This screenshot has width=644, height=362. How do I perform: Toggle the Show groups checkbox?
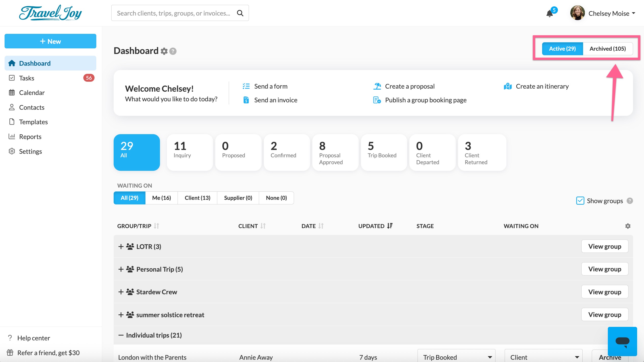580,201
